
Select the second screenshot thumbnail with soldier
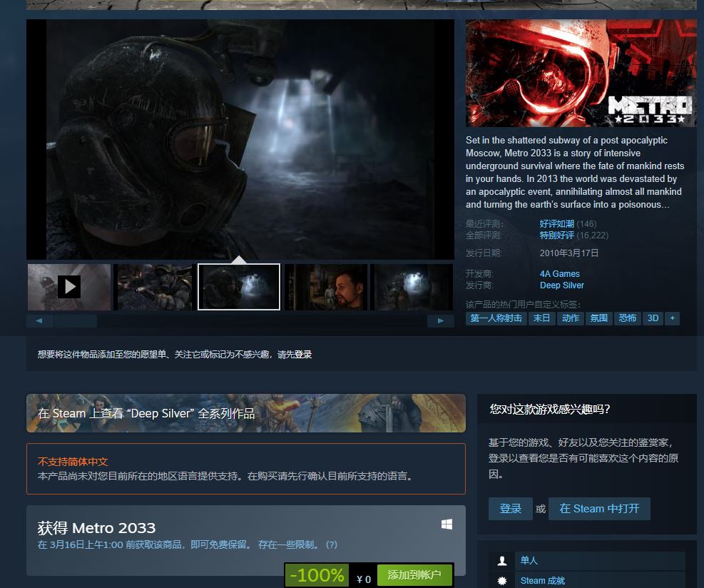click(154, 287)
